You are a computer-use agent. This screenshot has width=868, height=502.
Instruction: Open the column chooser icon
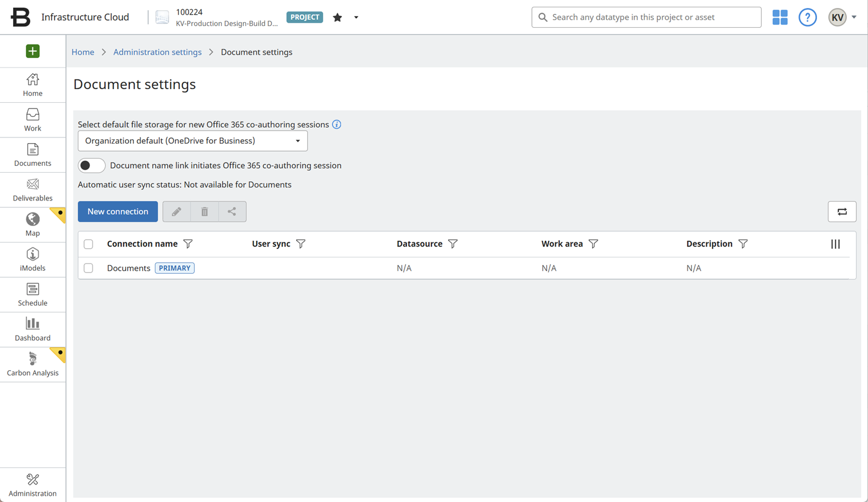tap(836, 244)
